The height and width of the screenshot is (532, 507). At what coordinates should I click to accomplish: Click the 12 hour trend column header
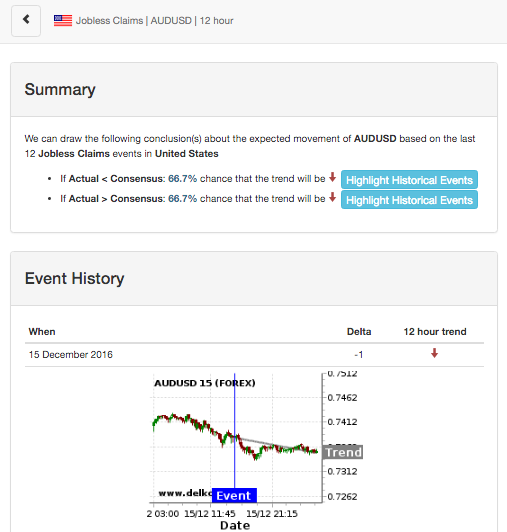435,331
